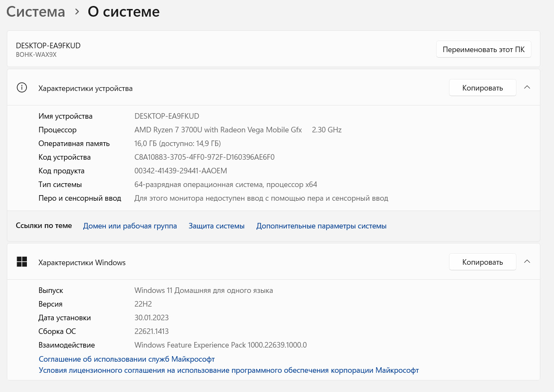
Task: Collapse the Характеристики устройства section chevron
Action: click(527, 88)
